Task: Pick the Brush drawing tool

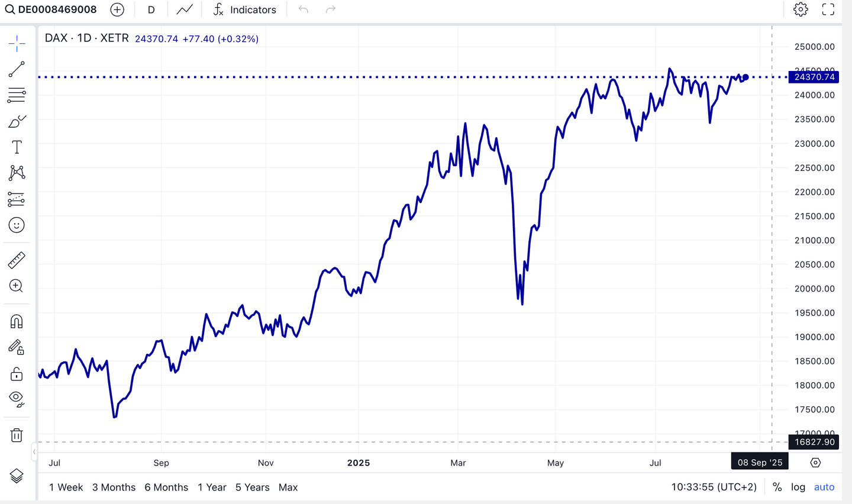Action: tap(16, 121)
